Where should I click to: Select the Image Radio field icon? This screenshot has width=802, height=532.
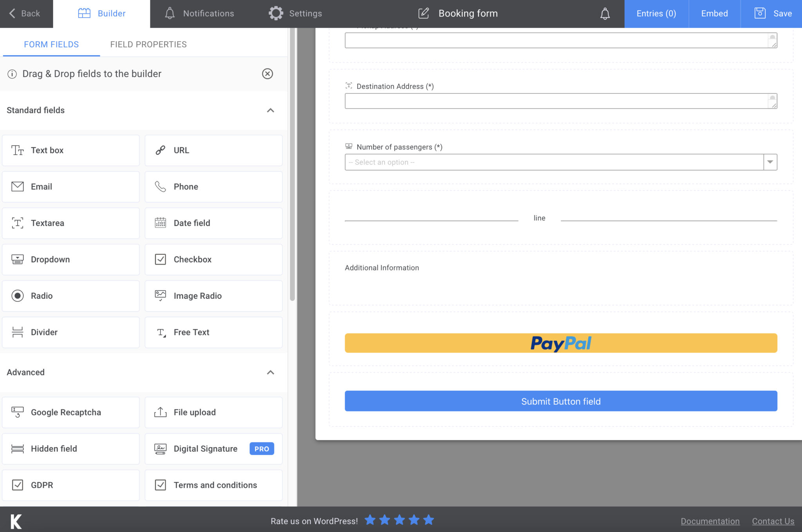coord(161,296)
